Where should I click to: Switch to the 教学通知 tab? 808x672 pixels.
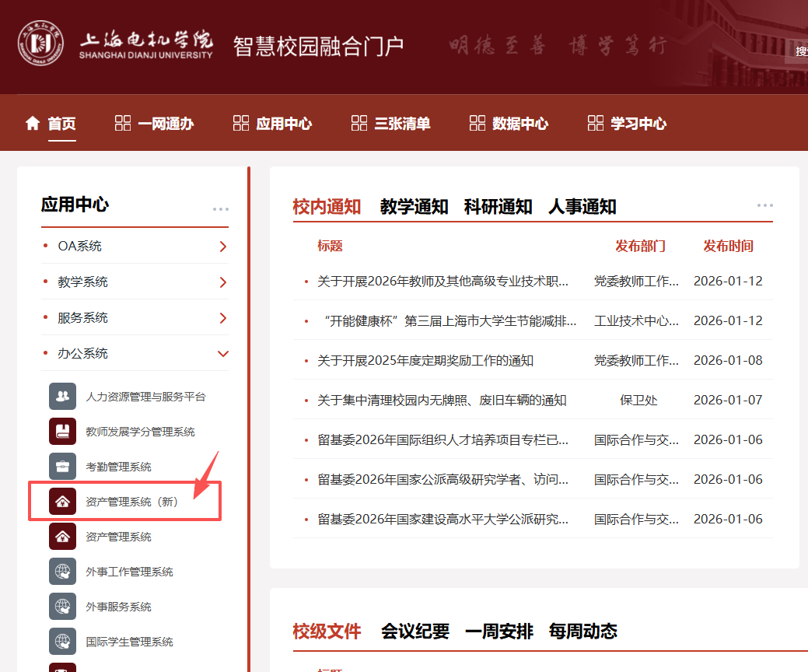[414, 206]
